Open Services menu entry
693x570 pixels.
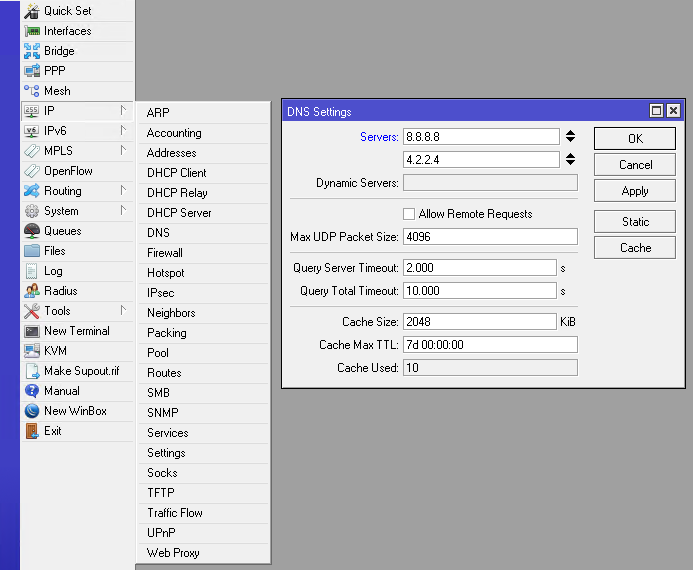coord(203,433)
